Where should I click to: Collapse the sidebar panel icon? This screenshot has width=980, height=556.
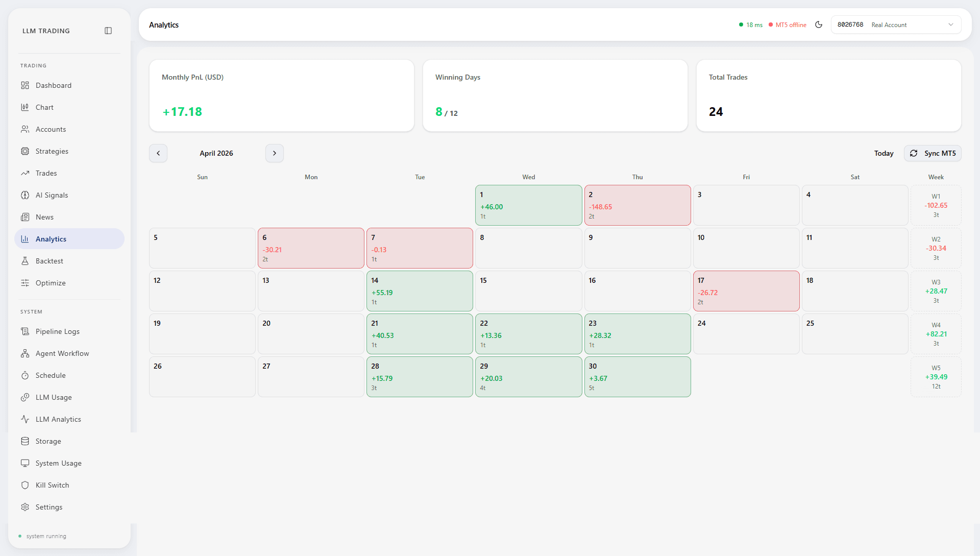108,31
